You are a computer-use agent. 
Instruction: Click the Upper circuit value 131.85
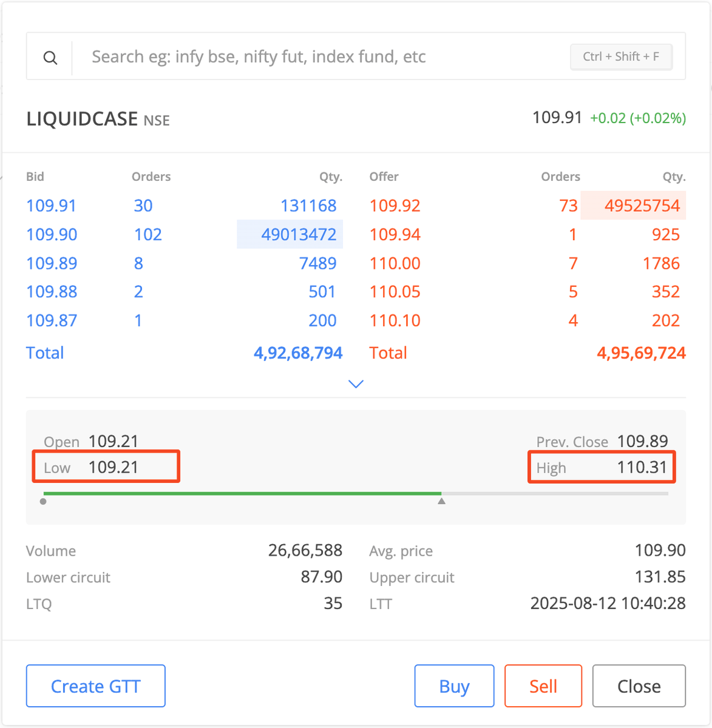click(x=660, y=576)
